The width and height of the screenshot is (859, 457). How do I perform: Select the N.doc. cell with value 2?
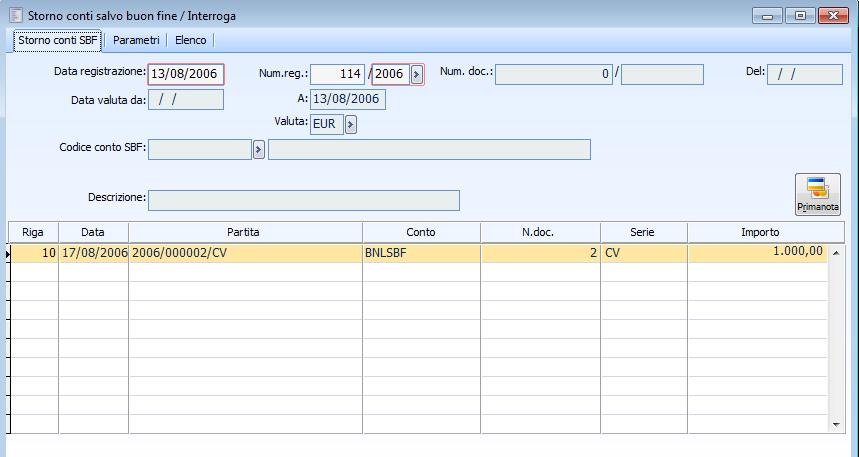pyautogui.click(x=541, y=253)
